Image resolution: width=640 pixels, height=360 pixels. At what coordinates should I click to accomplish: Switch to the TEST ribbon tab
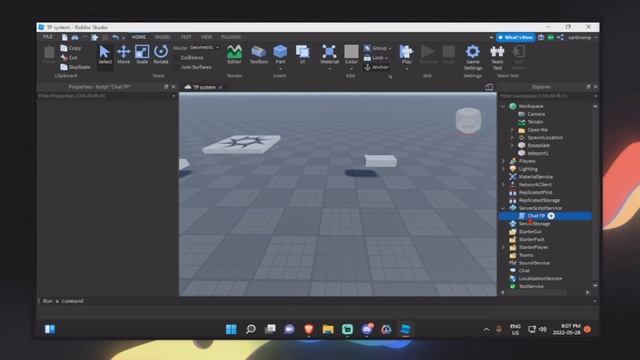click(186, 37)
